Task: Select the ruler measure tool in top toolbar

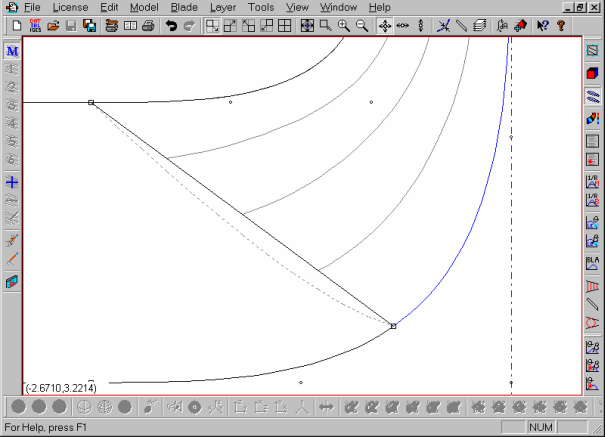Action: [x=461, y=26]
